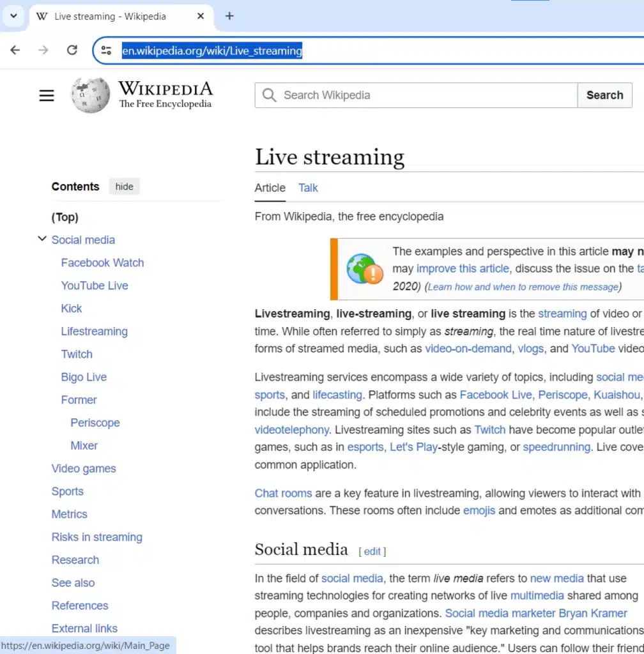Open the new media link

coord(557,579)
